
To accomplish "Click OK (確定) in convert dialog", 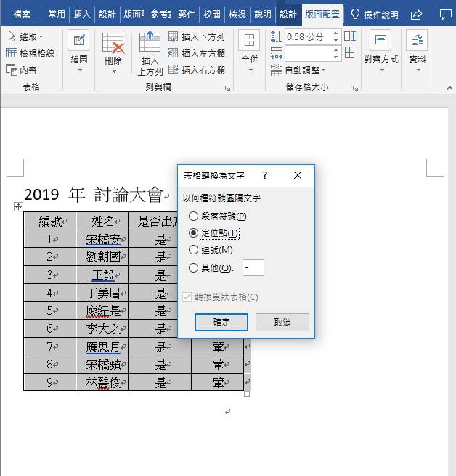I will coord(221,322).
